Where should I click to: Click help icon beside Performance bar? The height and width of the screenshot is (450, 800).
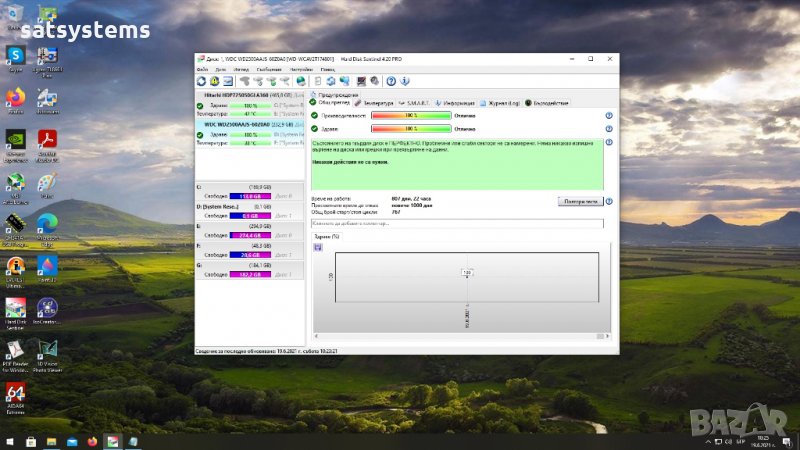point(608,116)
